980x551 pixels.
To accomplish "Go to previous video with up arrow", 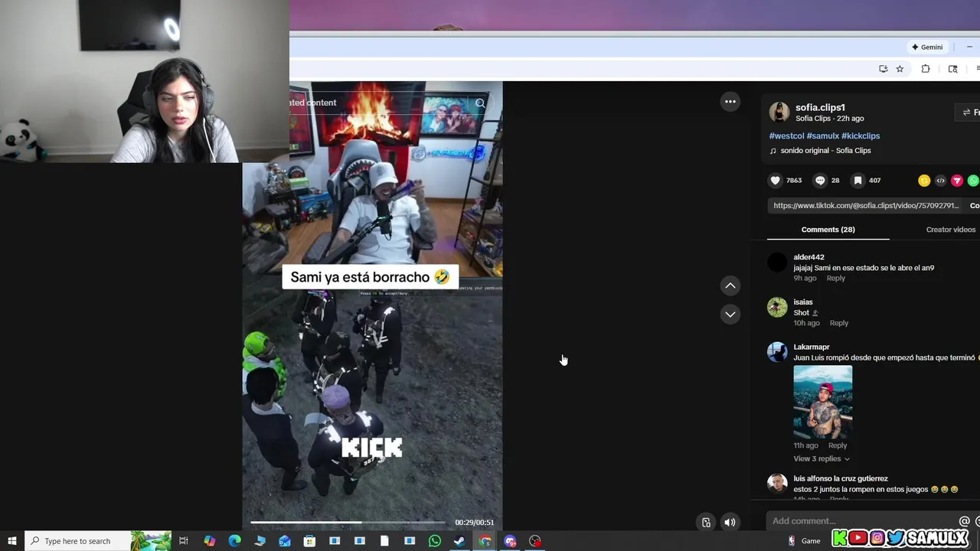I will [x=730, y=285].
